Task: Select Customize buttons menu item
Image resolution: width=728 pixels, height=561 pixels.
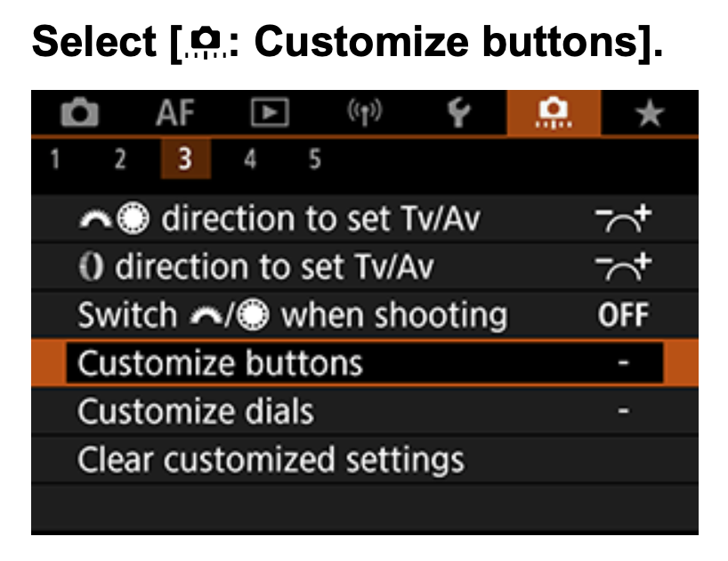Action: [365, 363]
